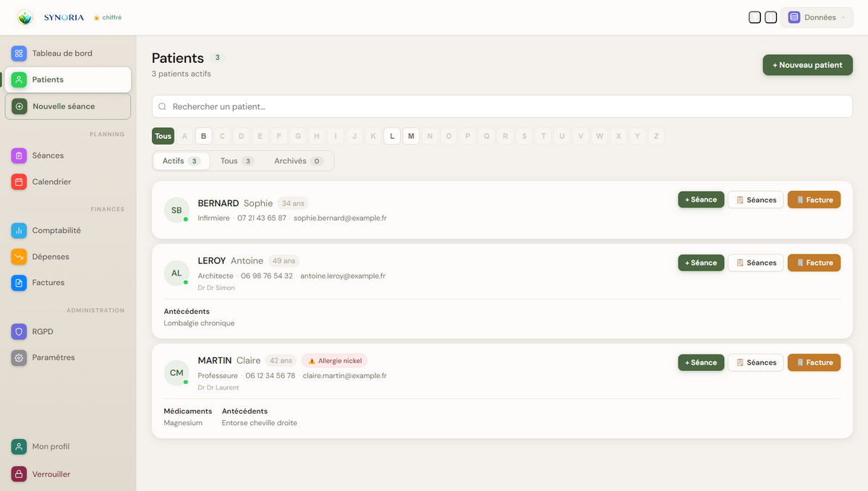This screenshot has height=491, width=868.
Task: Switch to the Tous 3 tab
Action: point(237,161)
